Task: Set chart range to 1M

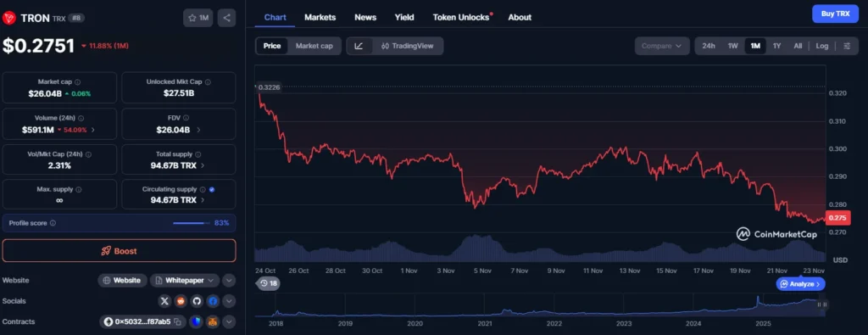Action: coord(755,46)
